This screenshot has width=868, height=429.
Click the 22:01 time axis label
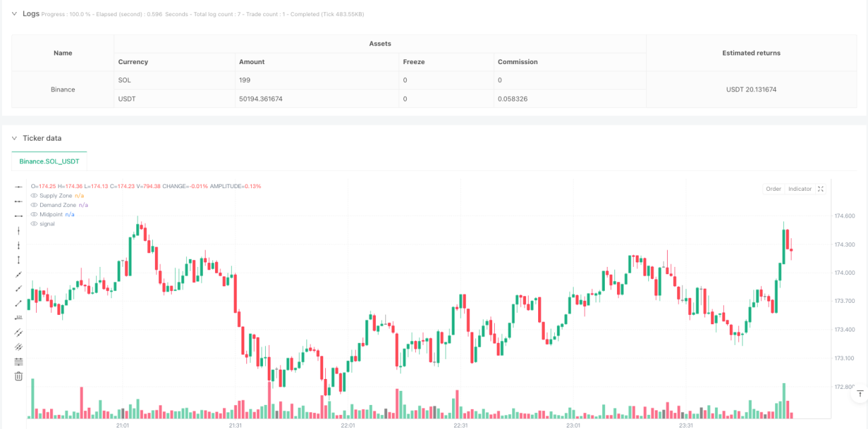[347, 425]
